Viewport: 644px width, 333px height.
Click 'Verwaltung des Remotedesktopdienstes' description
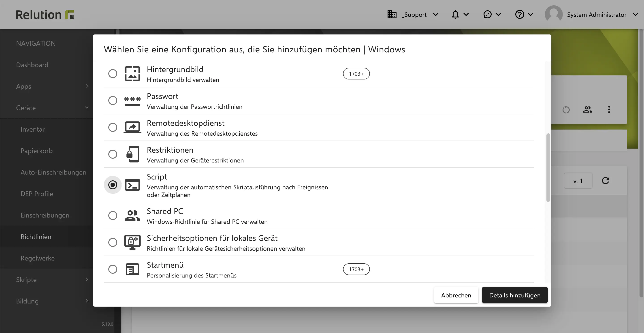(x=202, y=134)
